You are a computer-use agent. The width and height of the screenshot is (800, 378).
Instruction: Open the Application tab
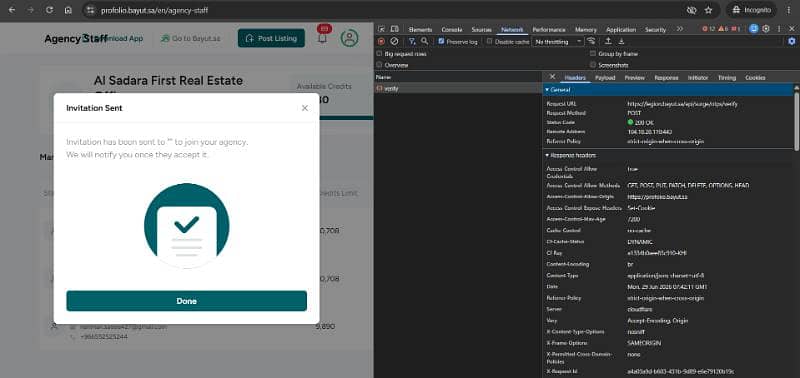point(621,30)
